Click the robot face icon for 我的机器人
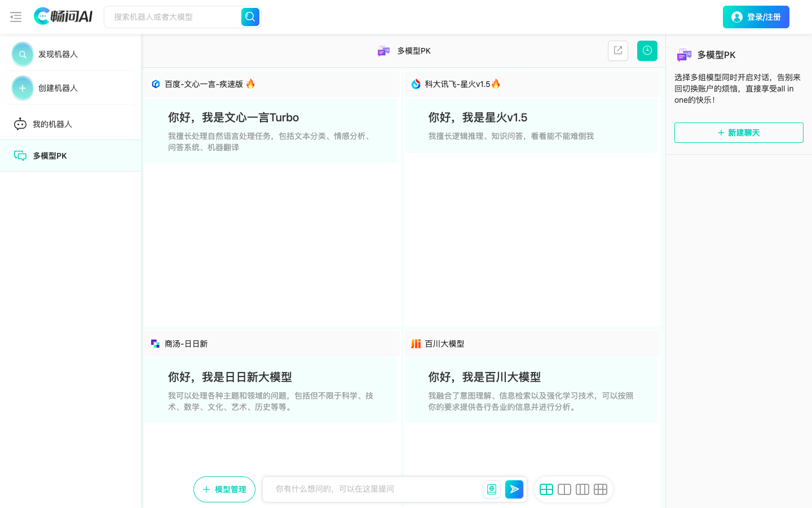Screen dimensions: 812x508 click(20, 124)
